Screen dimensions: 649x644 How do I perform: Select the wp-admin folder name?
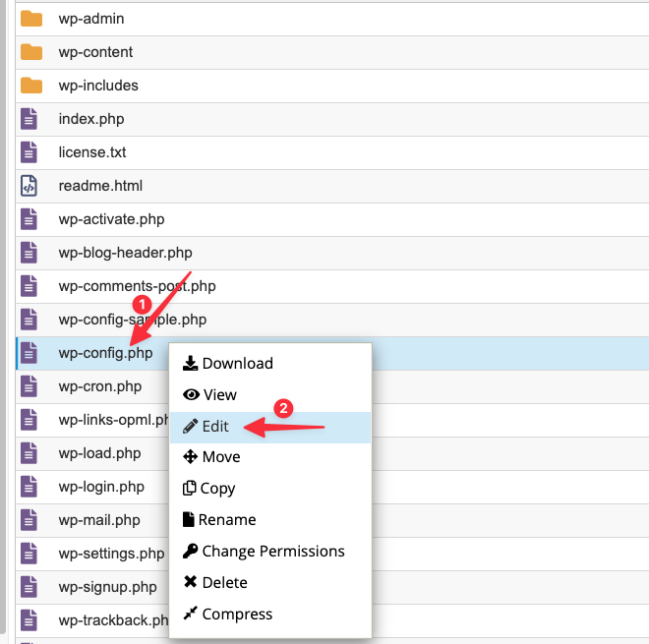coord(91,19)
